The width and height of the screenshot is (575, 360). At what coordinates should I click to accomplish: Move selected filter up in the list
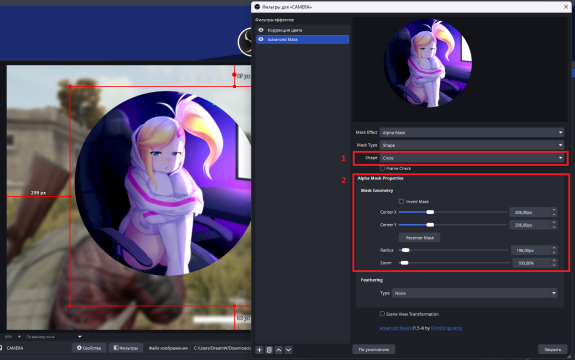(279, 350)
